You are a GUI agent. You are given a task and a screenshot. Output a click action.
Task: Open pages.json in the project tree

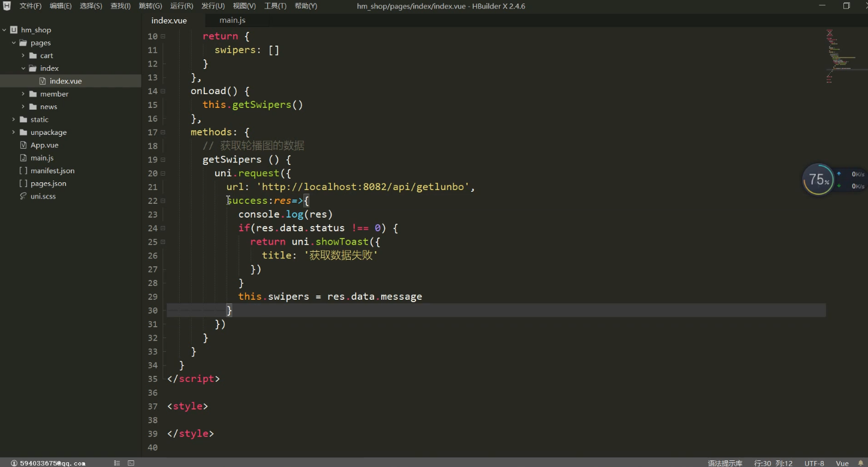(x=49, y=183)
